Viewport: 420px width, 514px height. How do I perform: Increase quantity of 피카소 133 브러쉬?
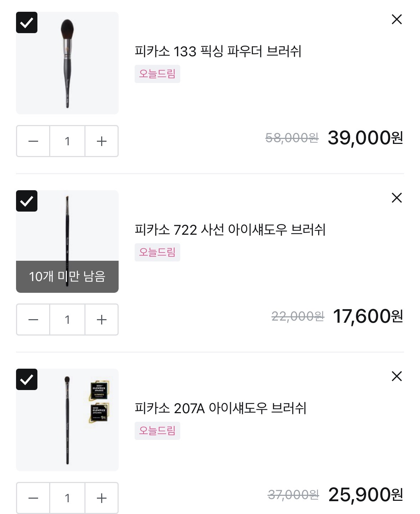coord(102,141)
